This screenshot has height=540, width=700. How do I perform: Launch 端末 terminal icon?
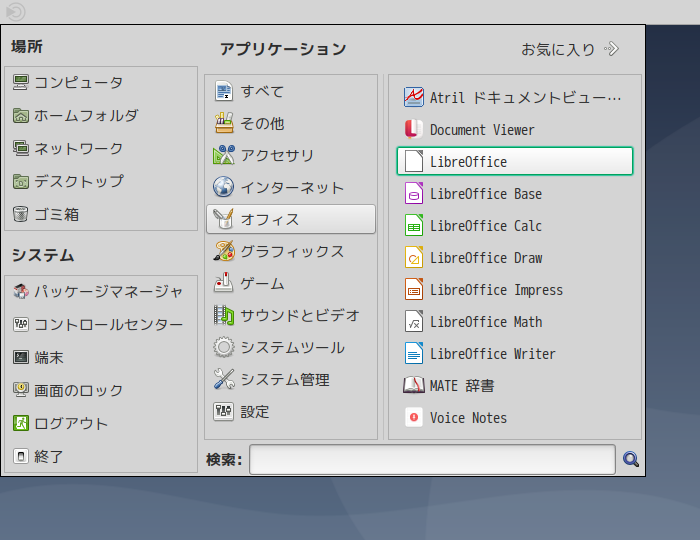(21, 357)
